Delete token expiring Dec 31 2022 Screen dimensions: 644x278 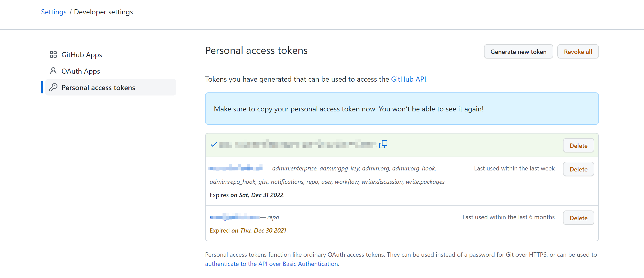[578, 169]
